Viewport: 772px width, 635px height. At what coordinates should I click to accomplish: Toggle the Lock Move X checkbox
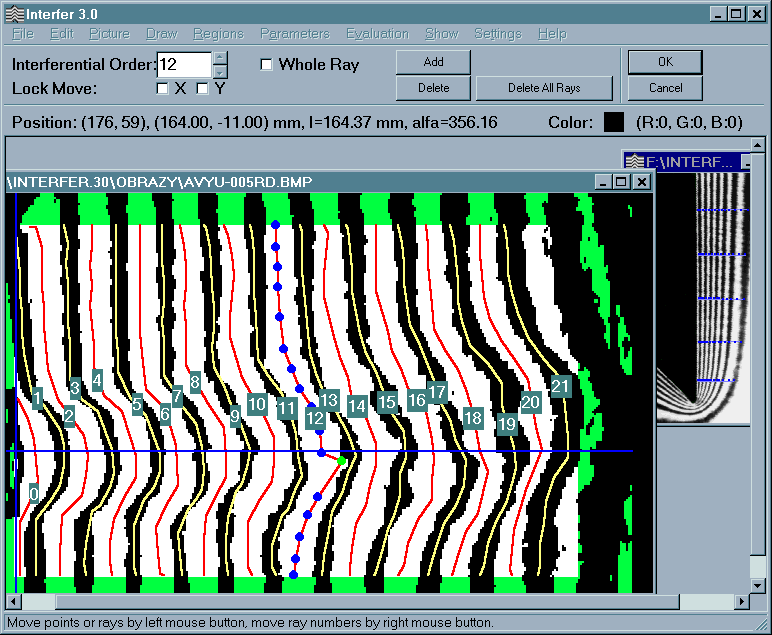[x=163, y=89]
